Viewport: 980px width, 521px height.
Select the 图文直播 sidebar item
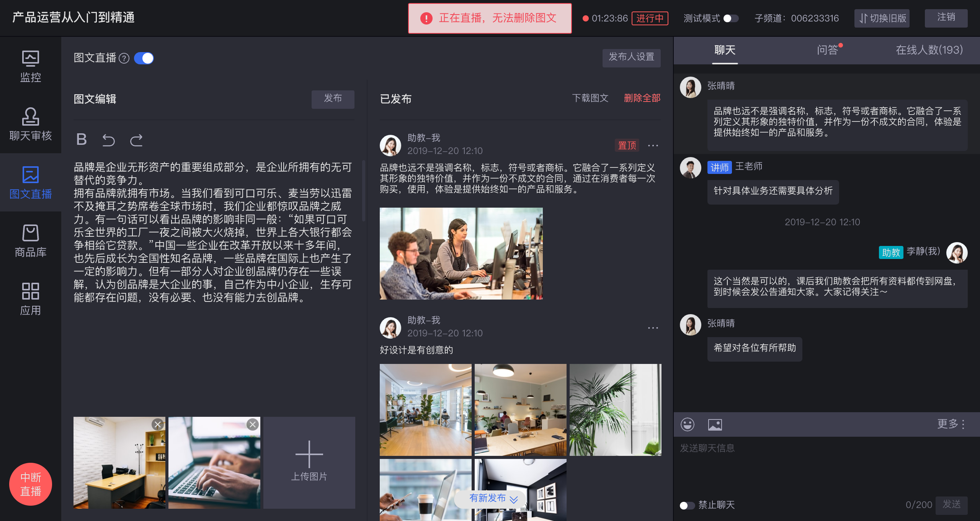click(31, 182)
